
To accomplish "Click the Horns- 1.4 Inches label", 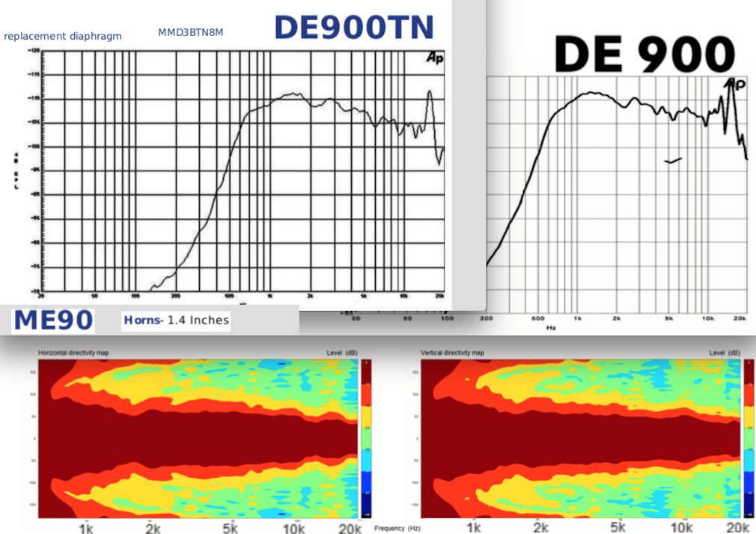I will coord(176,321).
